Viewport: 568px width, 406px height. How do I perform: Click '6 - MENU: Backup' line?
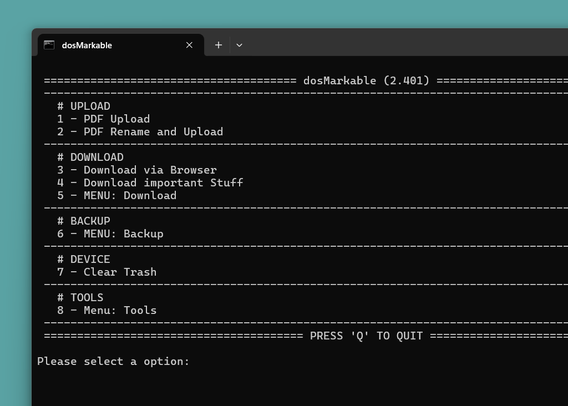click(110, 234)
